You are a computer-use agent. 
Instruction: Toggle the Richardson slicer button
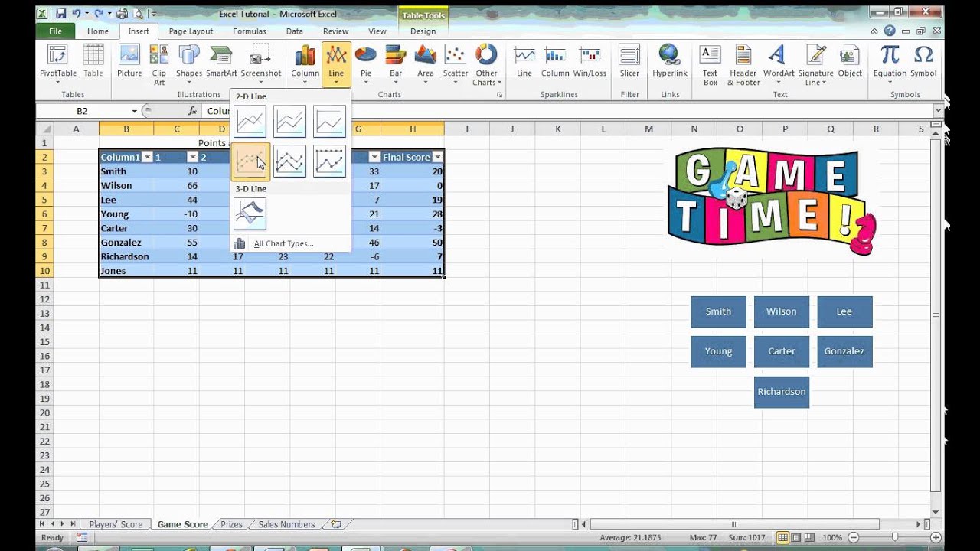tap(782, 392)
